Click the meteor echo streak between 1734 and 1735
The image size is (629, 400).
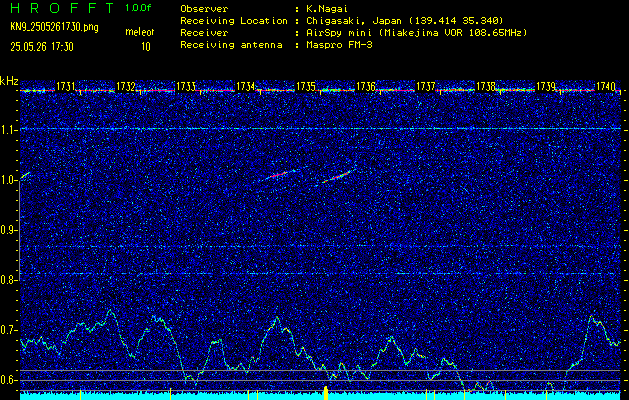(278, 174)
